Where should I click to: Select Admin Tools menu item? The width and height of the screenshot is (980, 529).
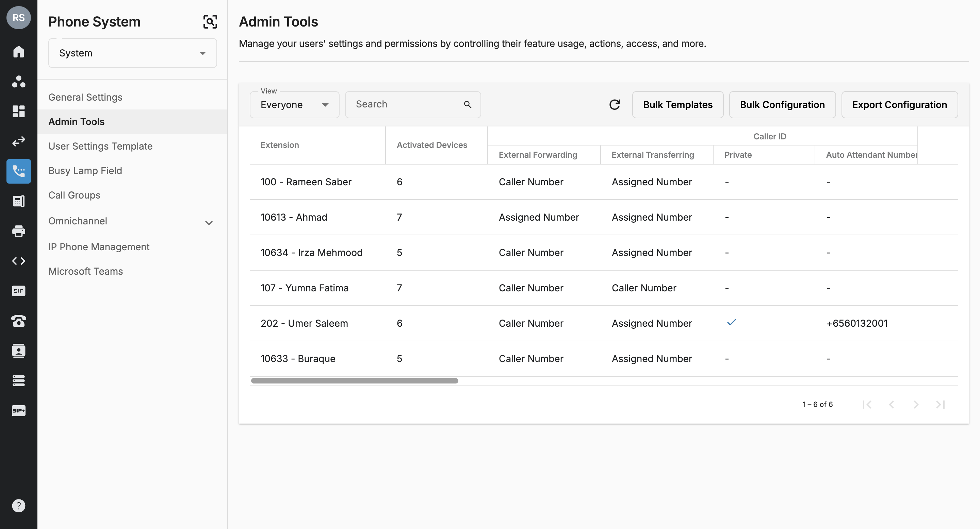coord(132,122)
